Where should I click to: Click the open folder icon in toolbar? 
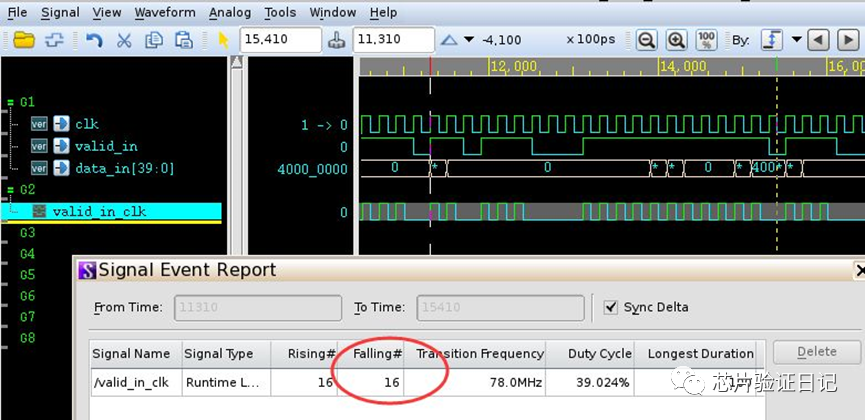(x=24, y=40)
